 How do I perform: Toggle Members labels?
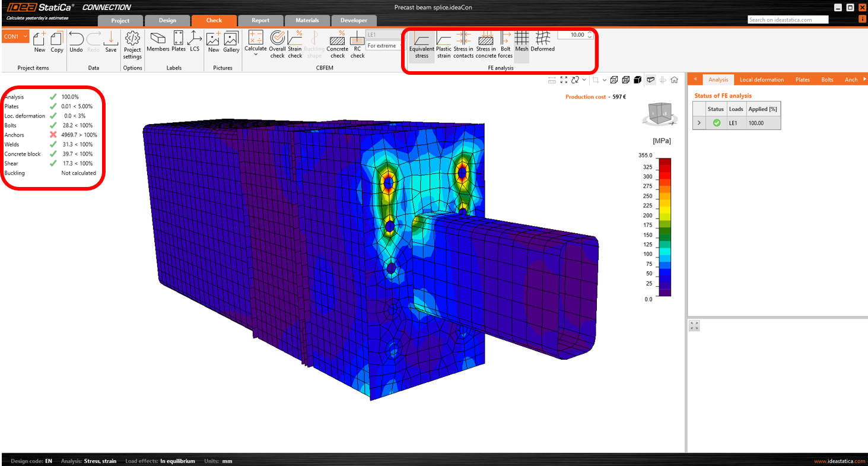(158, 42)
